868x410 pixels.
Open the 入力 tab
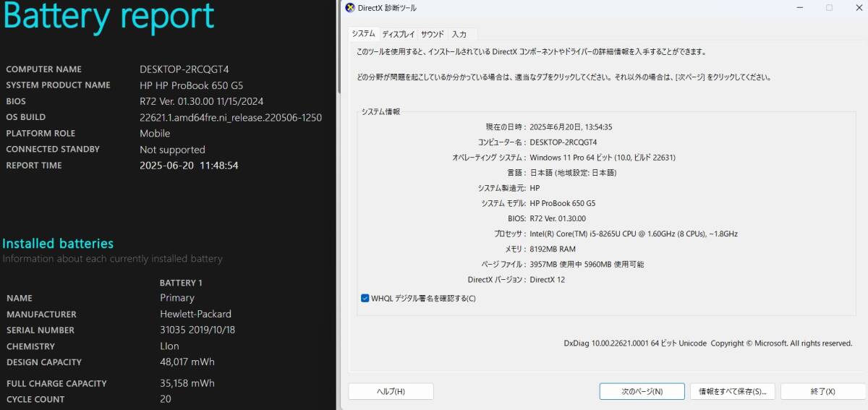coord(459,34)
